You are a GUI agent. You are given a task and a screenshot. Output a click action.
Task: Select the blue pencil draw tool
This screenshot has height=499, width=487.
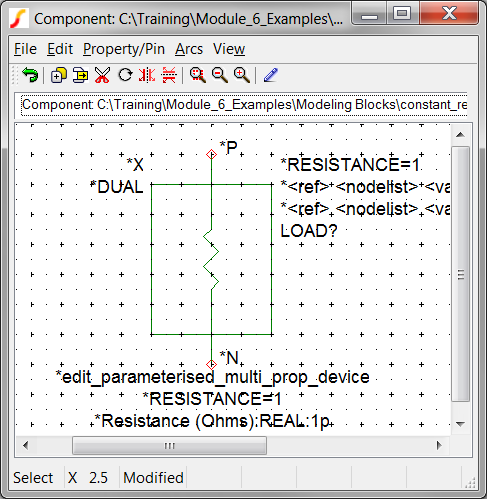tap(271, 75)
